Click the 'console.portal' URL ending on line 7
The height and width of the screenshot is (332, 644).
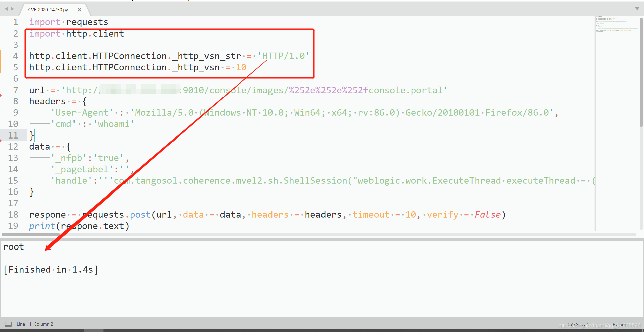pyautogui.click(x=406, y=90)
